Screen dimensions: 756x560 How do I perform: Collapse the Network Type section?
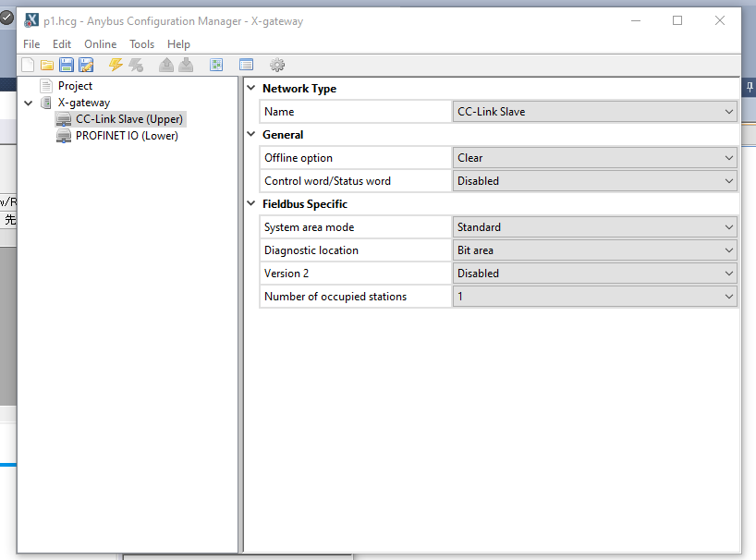pos(251,88)
